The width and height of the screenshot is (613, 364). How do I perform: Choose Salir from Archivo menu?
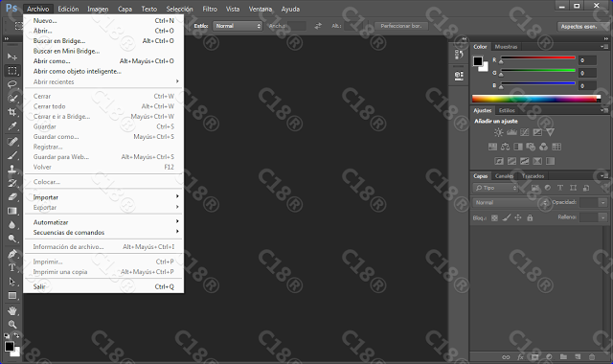(103, 286)
